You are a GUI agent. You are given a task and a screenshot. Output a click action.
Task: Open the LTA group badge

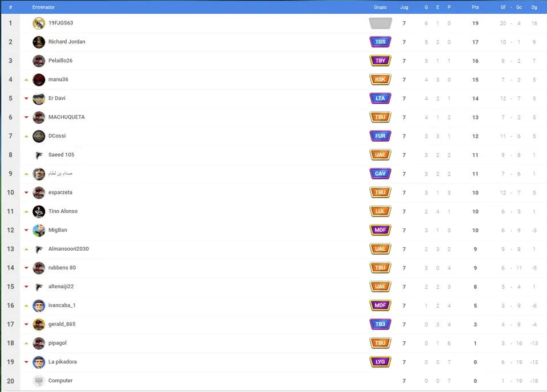coord(380,99)
